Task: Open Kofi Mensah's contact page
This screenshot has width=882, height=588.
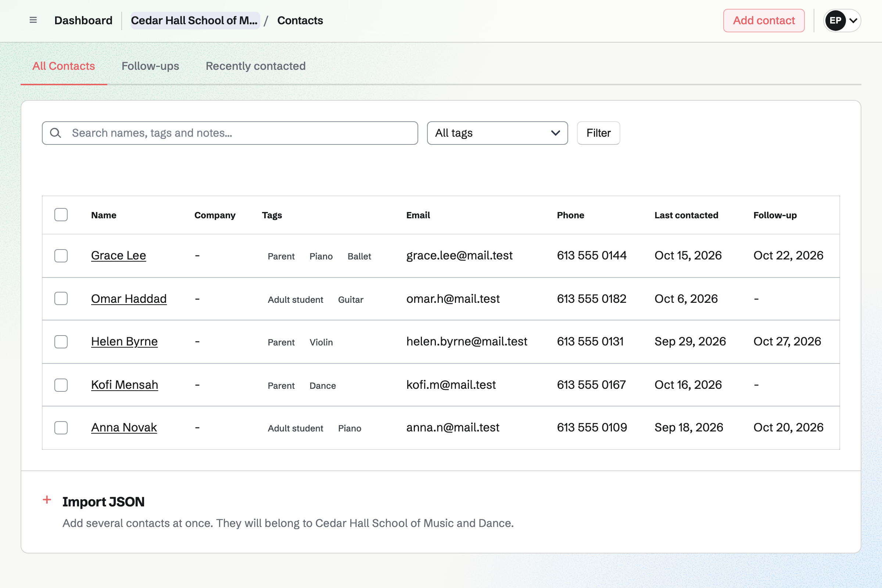Action: click(125, 385)
